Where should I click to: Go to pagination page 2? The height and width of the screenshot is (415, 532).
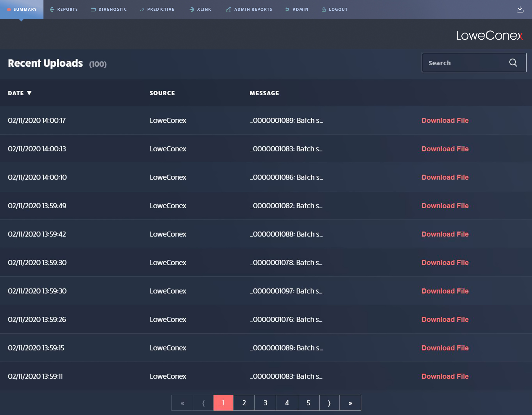pyautogui.click(x=244, y=403)
